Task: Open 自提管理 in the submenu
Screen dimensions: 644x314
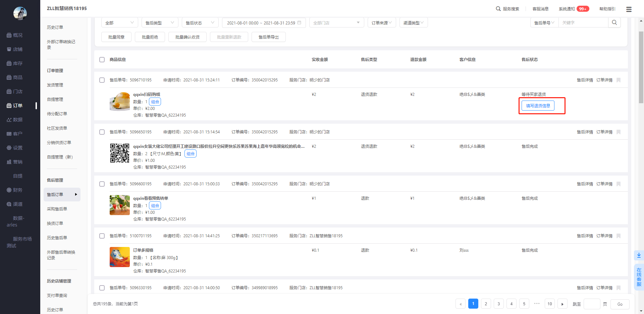Action: pyautogui.click(x=55, y=100)
